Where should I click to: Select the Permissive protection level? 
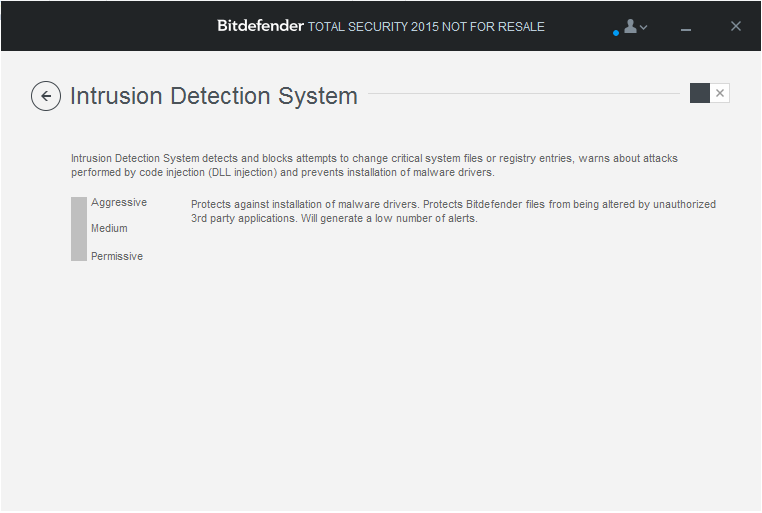click(117, 256)
